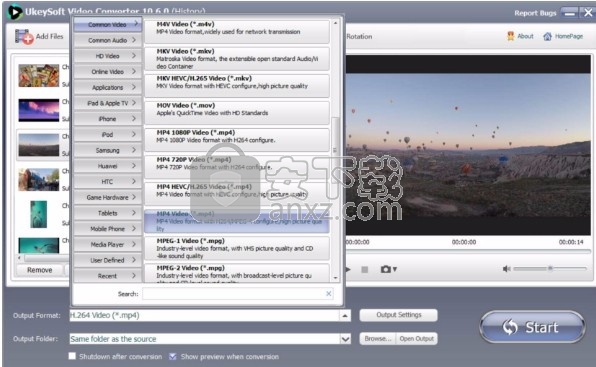The image size is (596, 367).
Task: Choose MKV Video (*.mkv) format
Action: pos(237,59)
